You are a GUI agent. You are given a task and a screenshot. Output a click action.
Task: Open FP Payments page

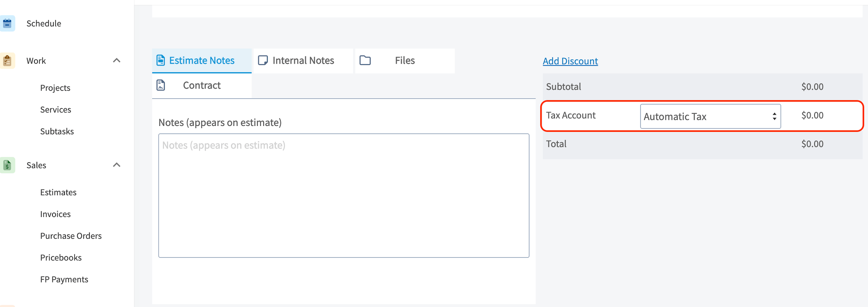click(x=64, y=279)
